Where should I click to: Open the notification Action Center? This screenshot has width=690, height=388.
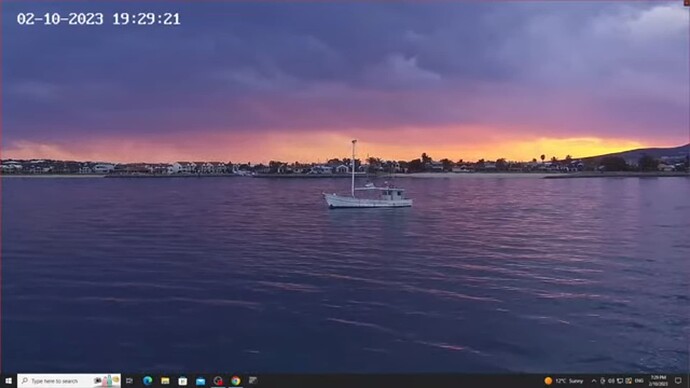tap(678, 381)
